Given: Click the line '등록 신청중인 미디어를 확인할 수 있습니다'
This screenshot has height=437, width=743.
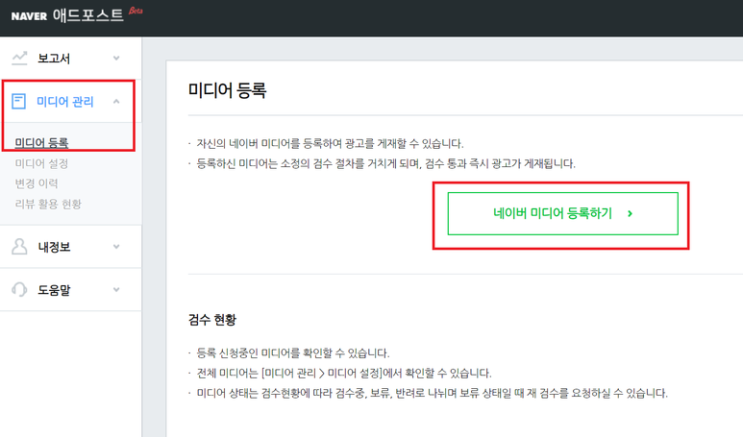Looking at the screenshot, I should [x=293, y=353].
